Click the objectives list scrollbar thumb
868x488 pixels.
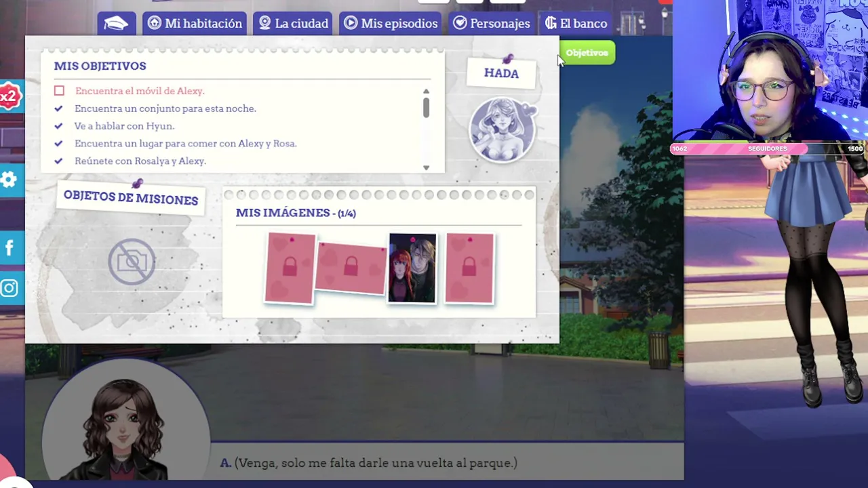coord(426,108)
